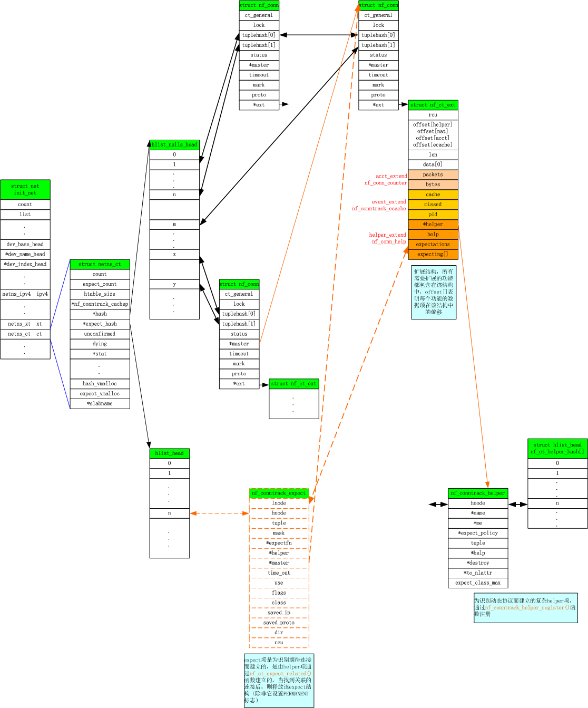Viewport: 588px width, 708px height.
Task: Select the 'class' field
Action: point(279,603)
